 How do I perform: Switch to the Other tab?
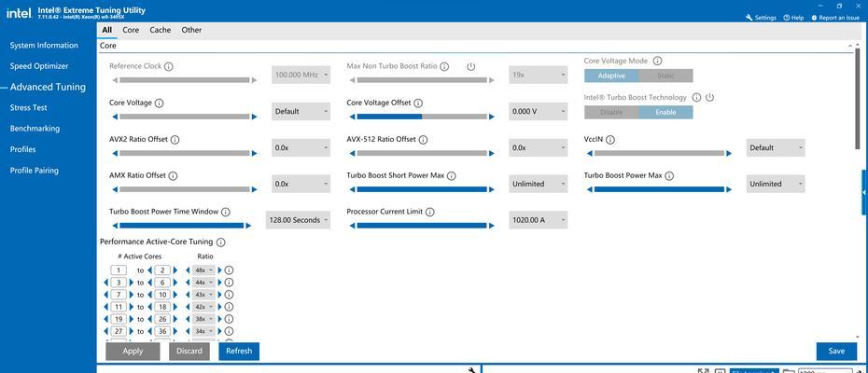191,30
